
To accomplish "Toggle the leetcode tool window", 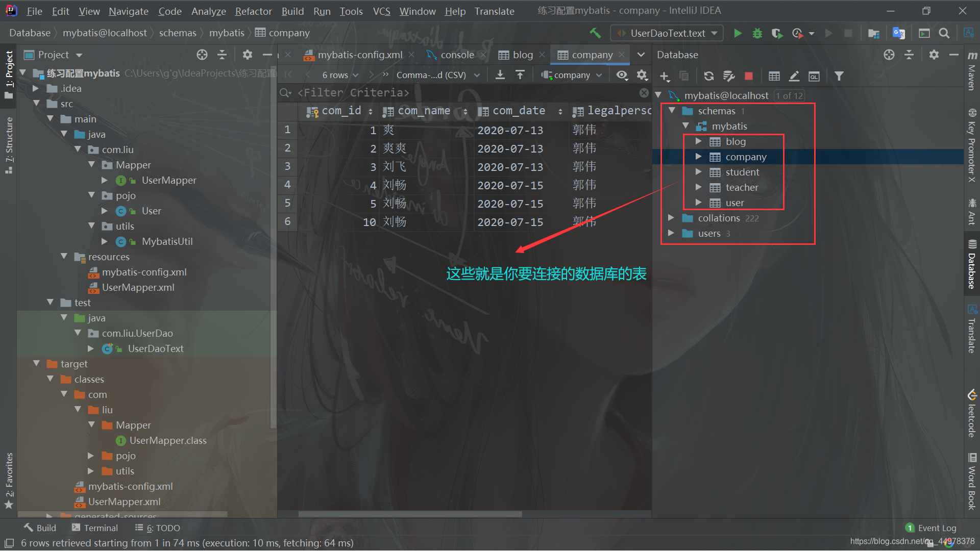I will [972, 414].
